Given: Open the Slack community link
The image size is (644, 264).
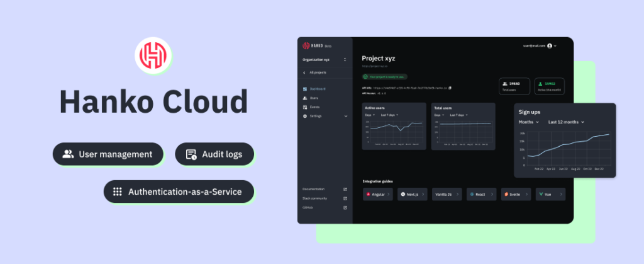Looking at the screenshot, I should (314, 198).
